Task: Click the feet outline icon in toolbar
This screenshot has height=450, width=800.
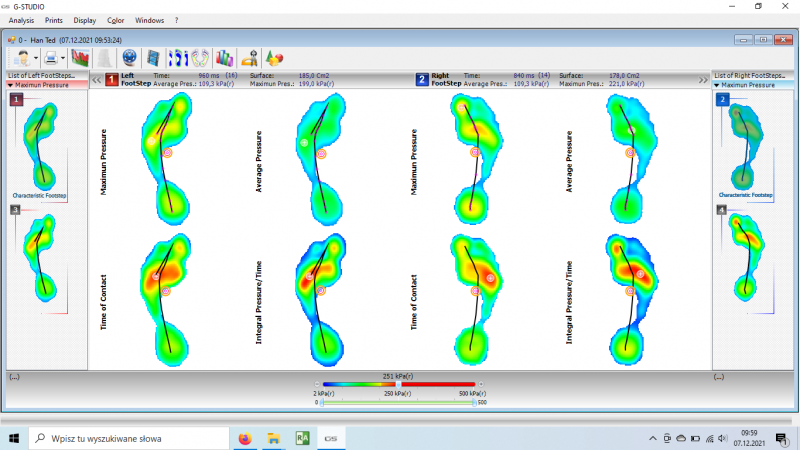Action: (201, 58)
